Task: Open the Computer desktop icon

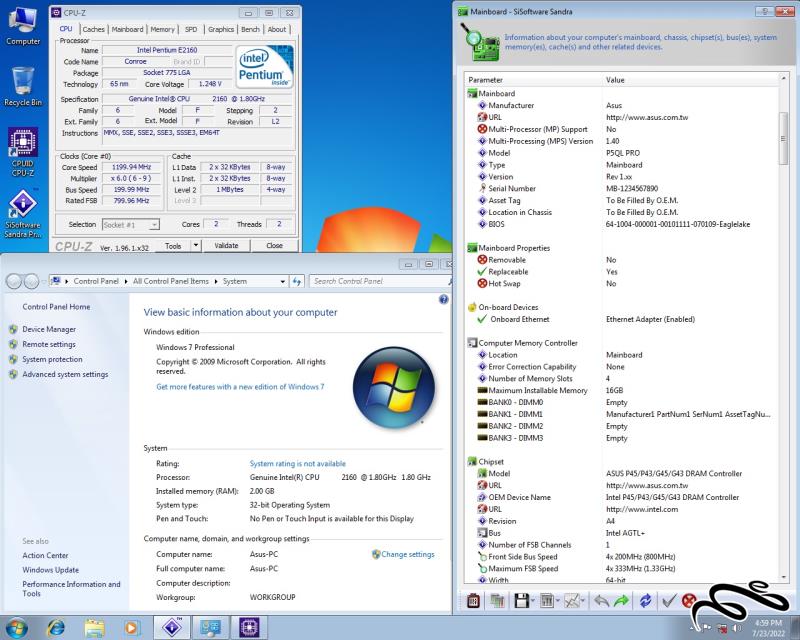Action: (x=22, y=26)
